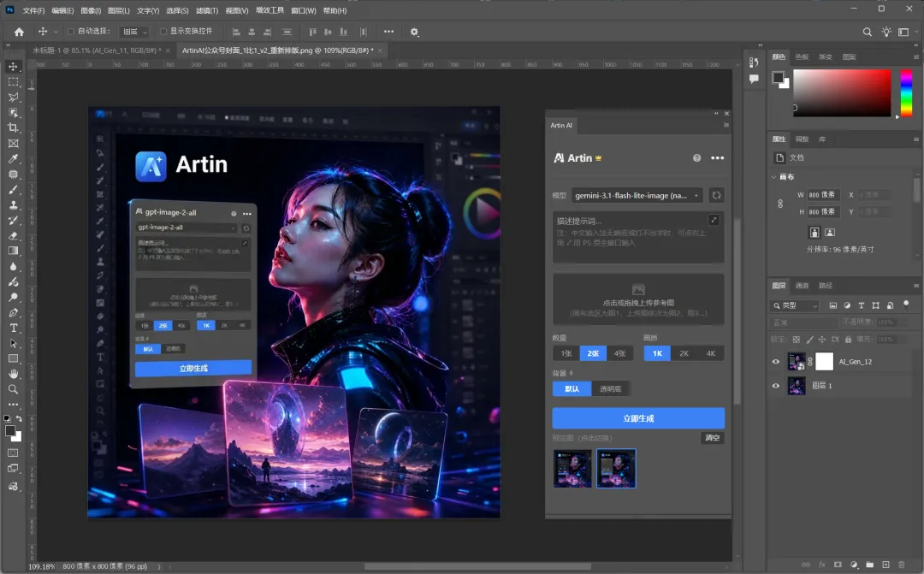Select the Pen tool
The image size is (924, 574).
(x=13, y=312)
